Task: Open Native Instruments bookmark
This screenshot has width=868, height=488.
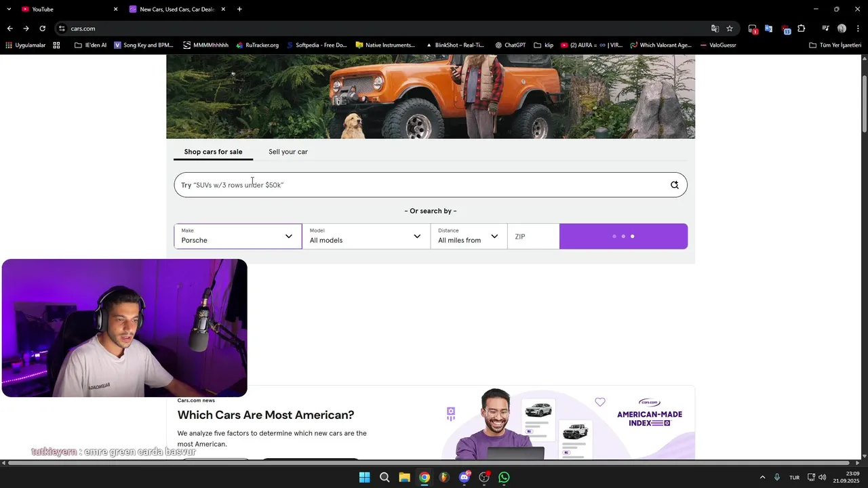Action: 385,45
